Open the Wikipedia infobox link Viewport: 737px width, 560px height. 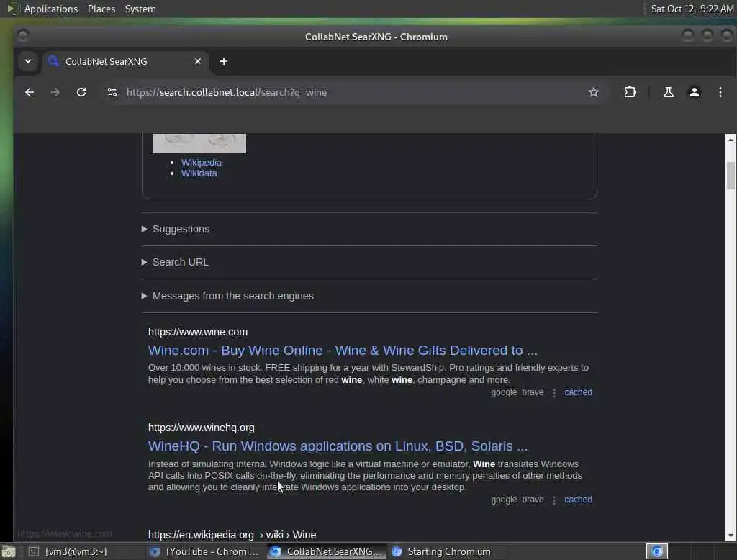point(202,162)
